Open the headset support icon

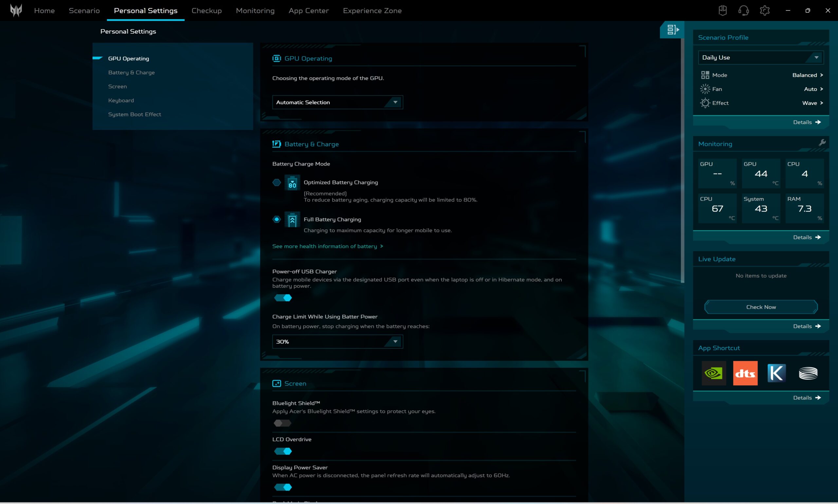(x=743, y=10)
